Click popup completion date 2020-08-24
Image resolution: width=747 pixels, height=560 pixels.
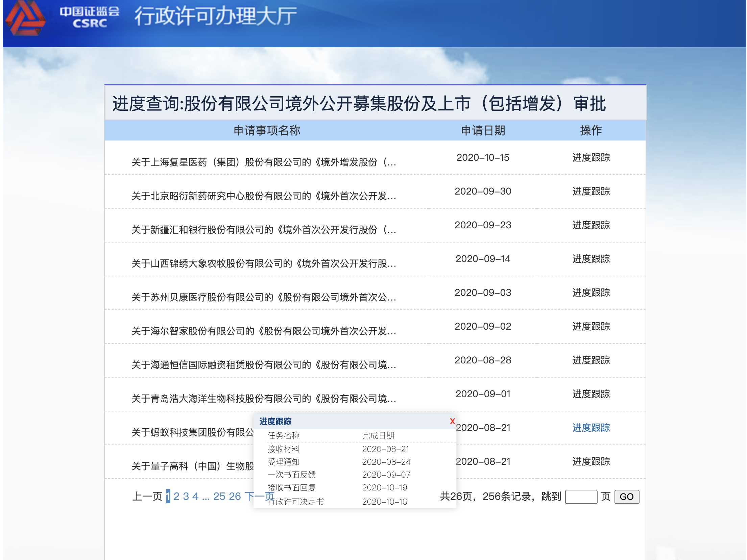[x=386, y=462]
